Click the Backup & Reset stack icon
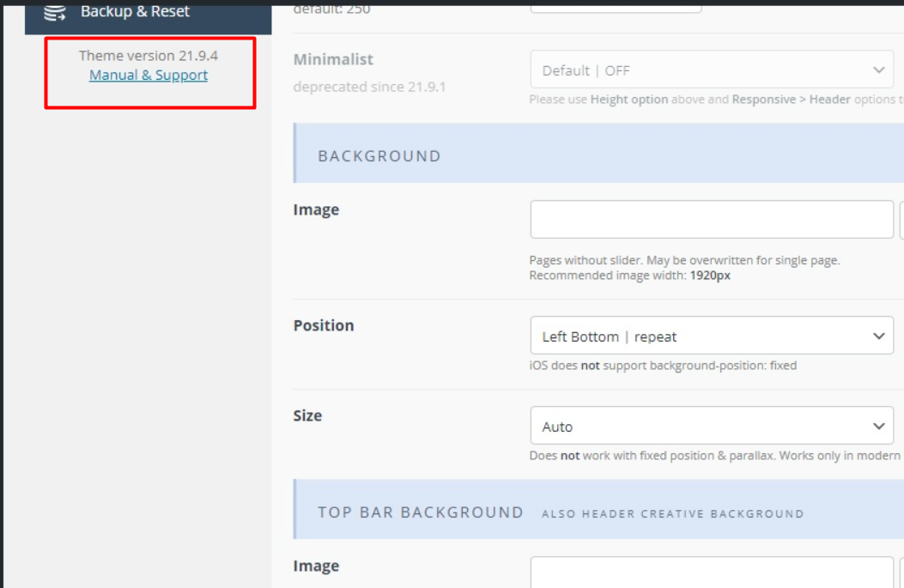This screenshot has width=904, height=588. [x=55, y=12]
